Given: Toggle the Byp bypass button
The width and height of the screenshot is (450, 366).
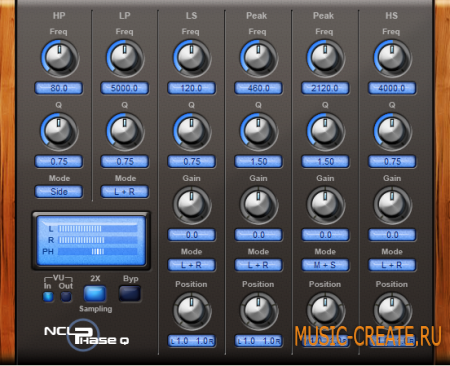Looking at the screenshot, I should [130, 293].
